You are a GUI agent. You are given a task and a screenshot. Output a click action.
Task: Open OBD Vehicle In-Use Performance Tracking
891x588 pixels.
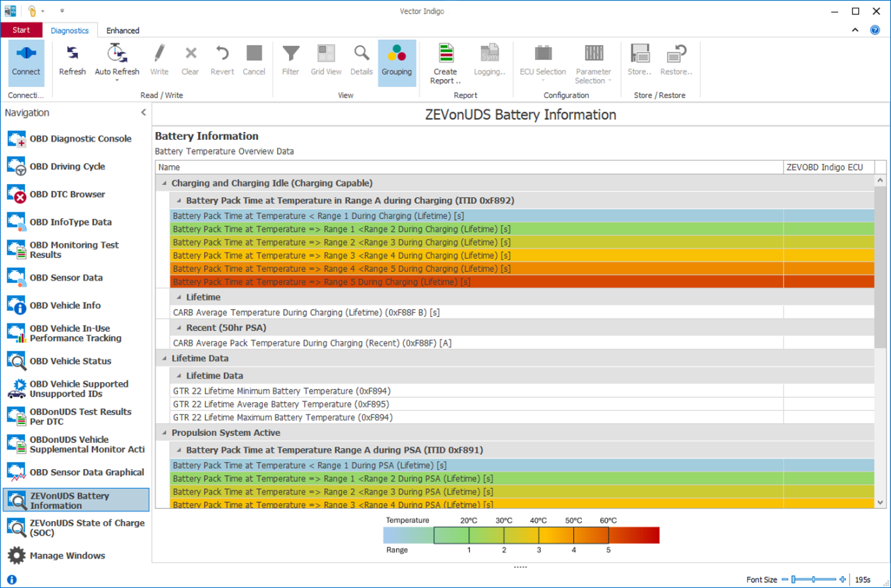[76, 333]
